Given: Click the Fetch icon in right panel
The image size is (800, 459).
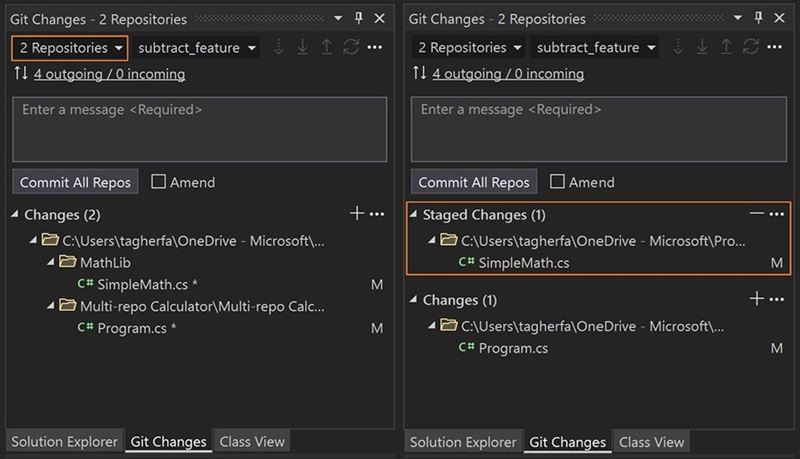Looking at the screenshot, I should [x=678, y=47].
